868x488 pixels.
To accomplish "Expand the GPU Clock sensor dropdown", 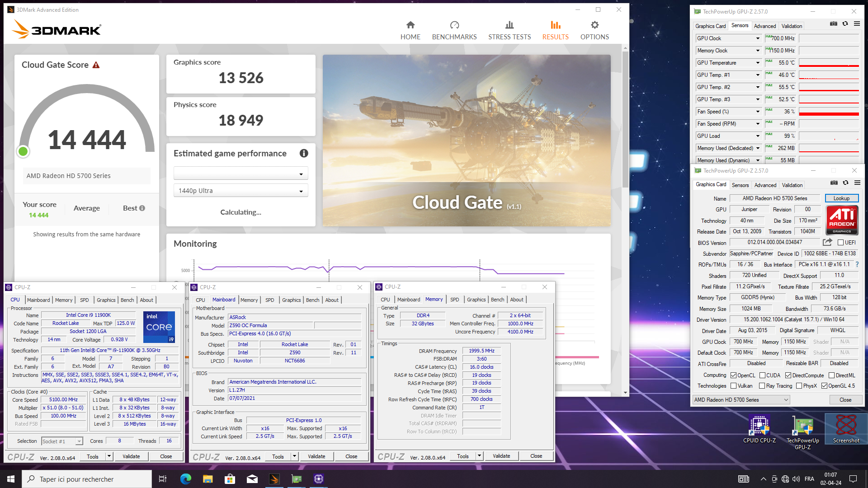I will [x=758, y=38].
